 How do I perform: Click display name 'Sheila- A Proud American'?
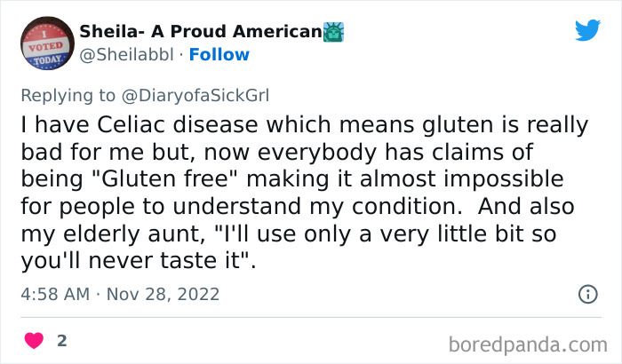pyautogui.click(x=200, y=32)
